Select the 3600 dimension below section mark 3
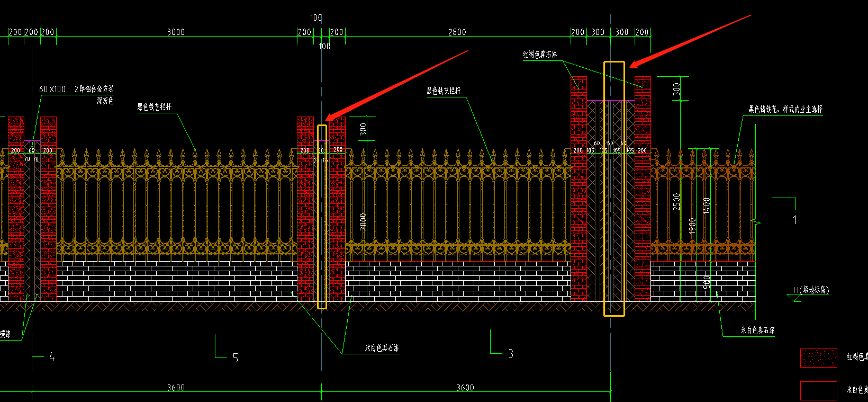 tap(465, 388)
